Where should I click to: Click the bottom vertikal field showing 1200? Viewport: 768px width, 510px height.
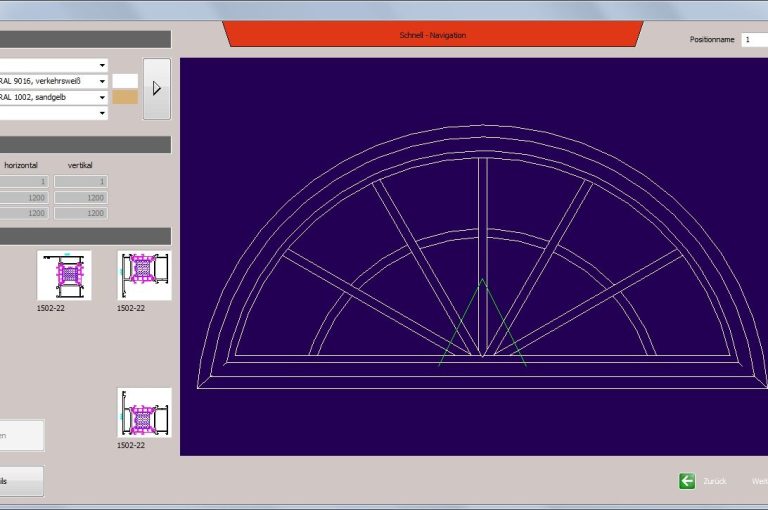coord(81,213)
